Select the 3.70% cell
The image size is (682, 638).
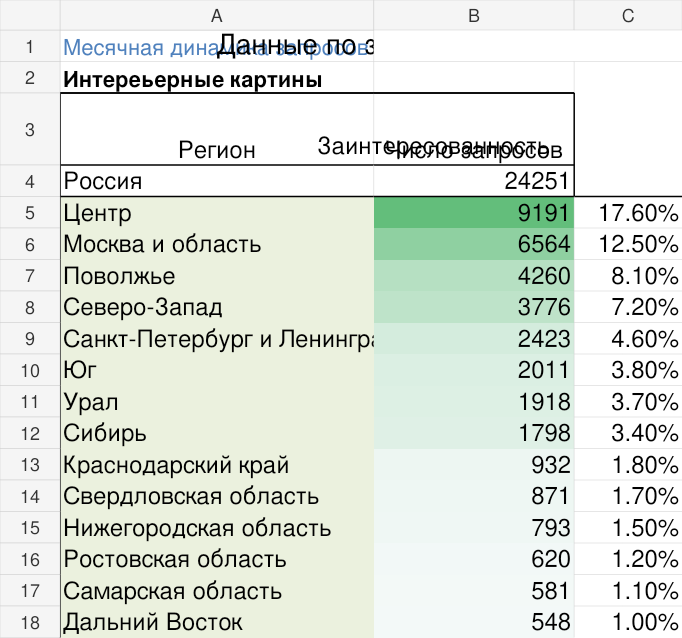(x=628, y=401)
